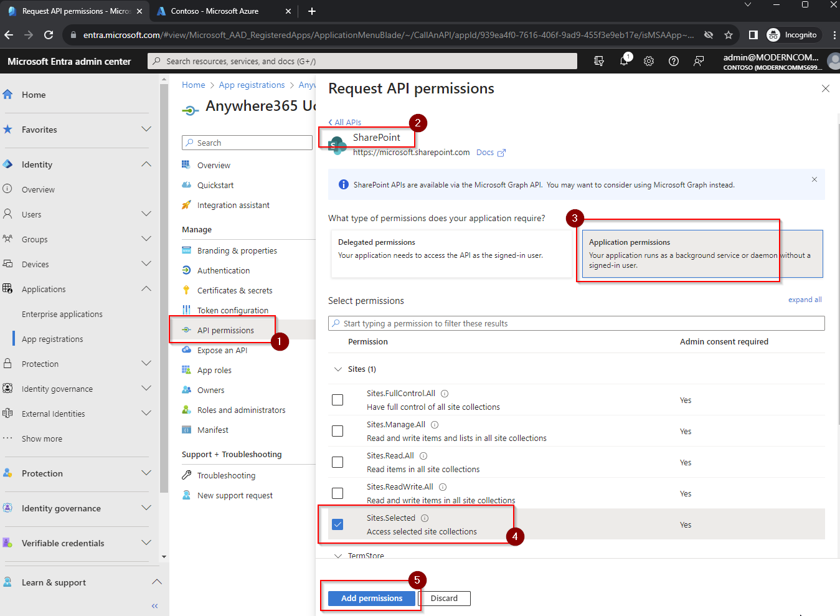The image size is (840, 616).
Task: Collapse the left navigation sidebar
Action: pos(154,605)
